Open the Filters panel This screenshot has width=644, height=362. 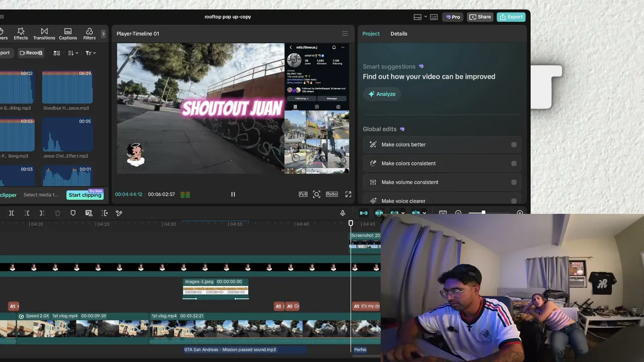tap(90, 34)
